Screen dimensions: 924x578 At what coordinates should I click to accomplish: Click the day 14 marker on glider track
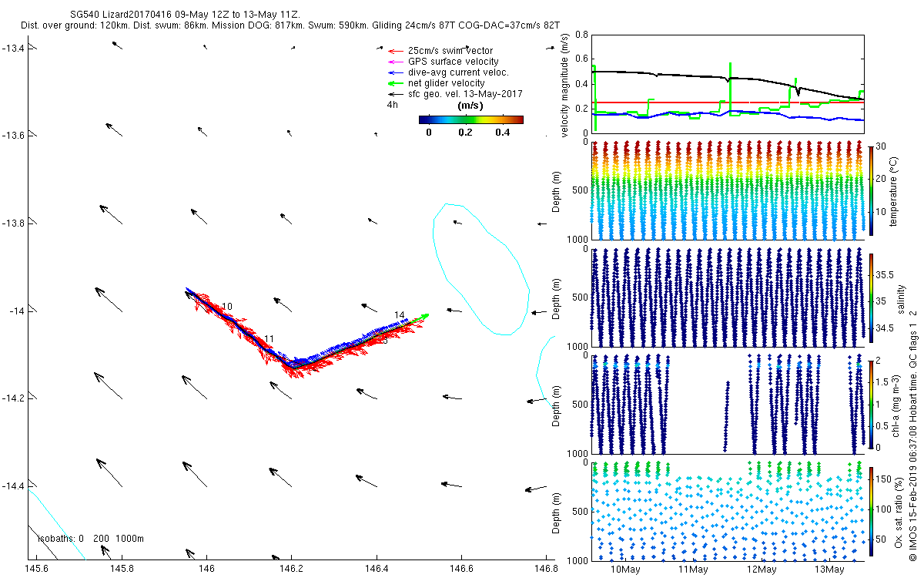pyautogui.click(x=399, y=314)
